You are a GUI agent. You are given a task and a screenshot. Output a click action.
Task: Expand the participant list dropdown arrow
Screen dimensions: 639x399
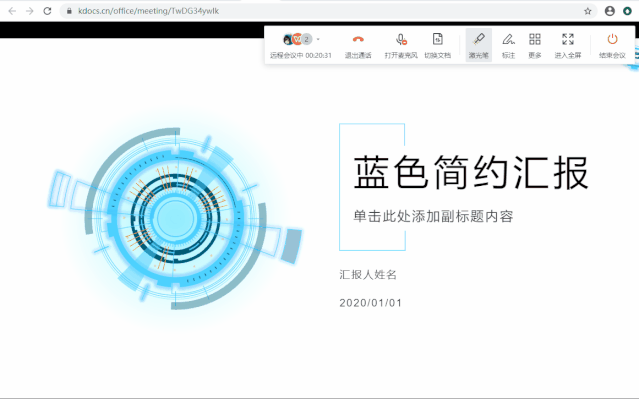coord(318,40)
